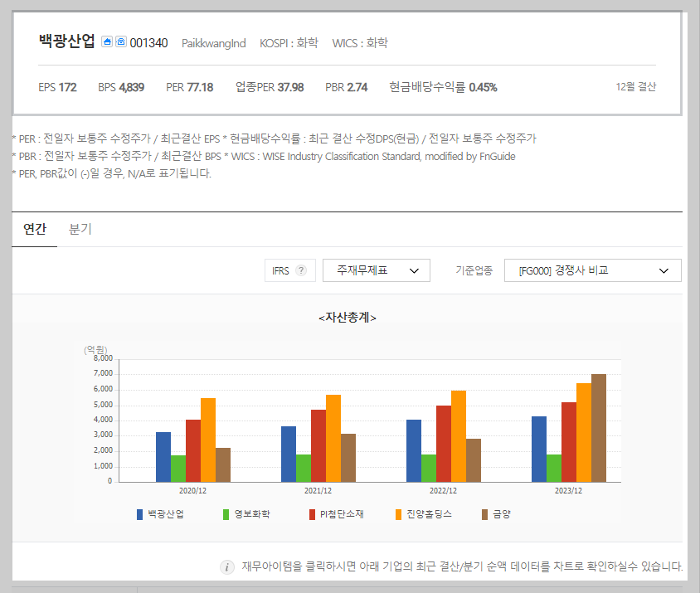Click the 2023/12 금양 brown bar
The width and height of the screenshot is (700, 593).
pyautogui.click(x=599, y=428)
